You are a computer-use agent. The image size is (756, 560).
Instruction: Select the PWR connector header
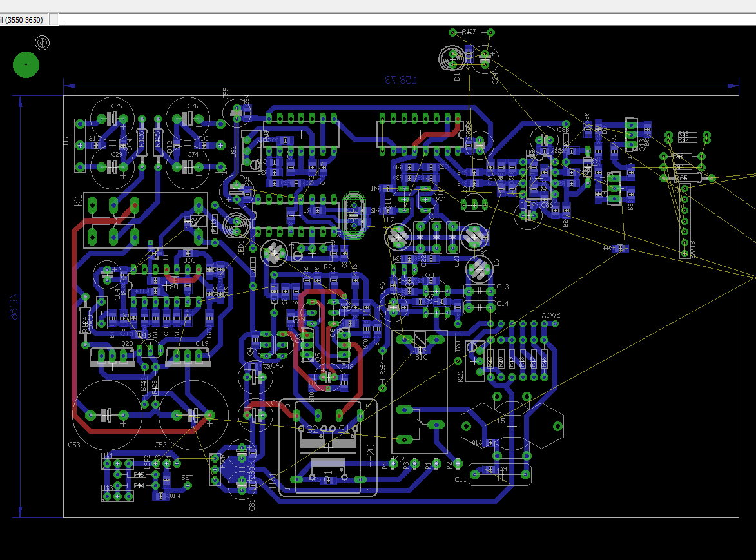(215, 469)
